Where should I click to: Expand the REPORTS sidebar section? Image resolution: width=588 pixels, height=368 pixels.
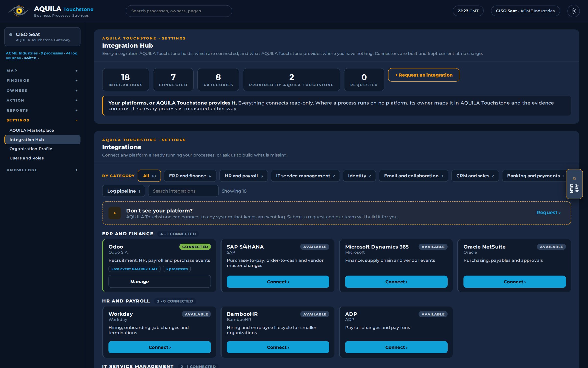click(42, 110)
